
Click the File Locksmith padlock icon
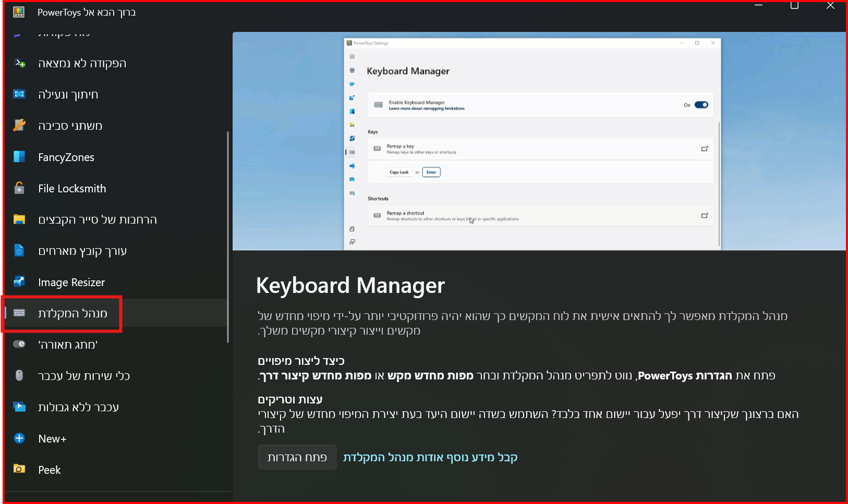click(x=19, y=188)
